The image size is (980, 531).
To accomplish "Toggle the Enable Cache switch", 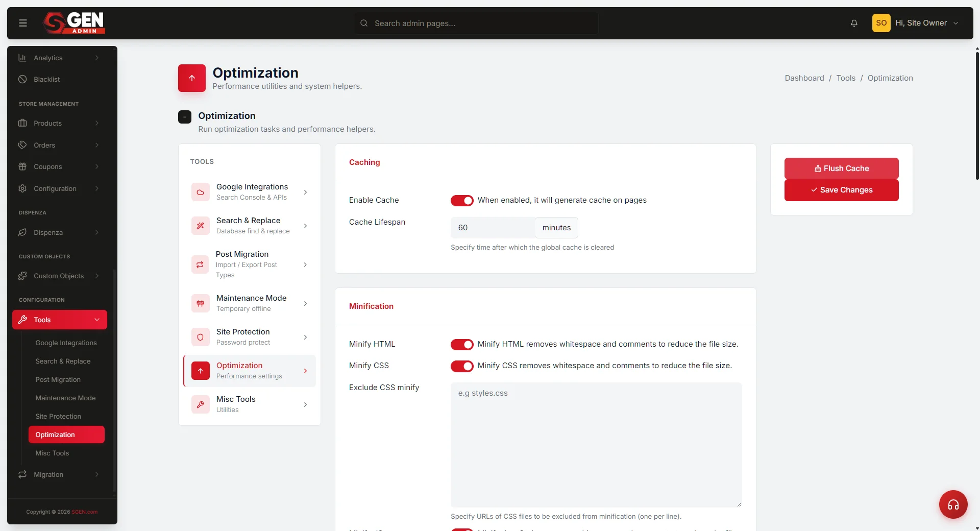I will point(462,201).
